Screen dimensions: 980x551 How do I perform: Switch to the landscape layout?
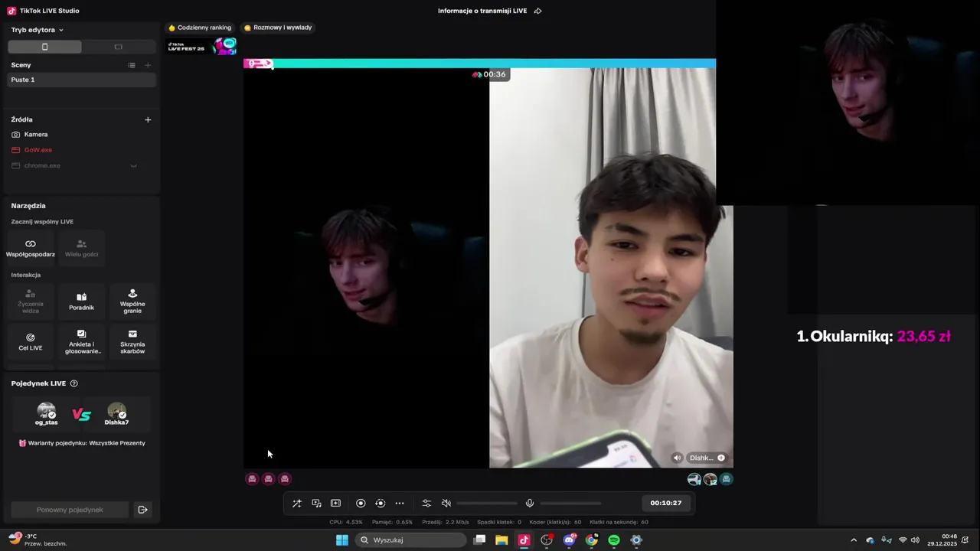click(x=118, y=47)
